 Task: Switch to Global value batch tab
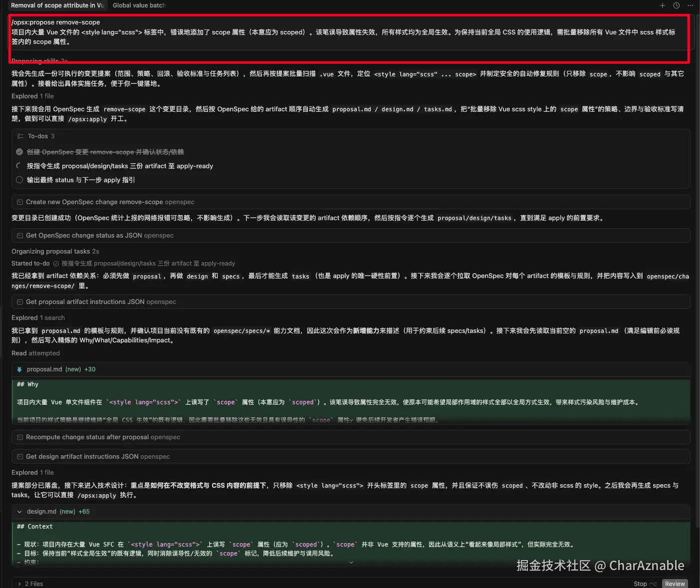point(139,5)
